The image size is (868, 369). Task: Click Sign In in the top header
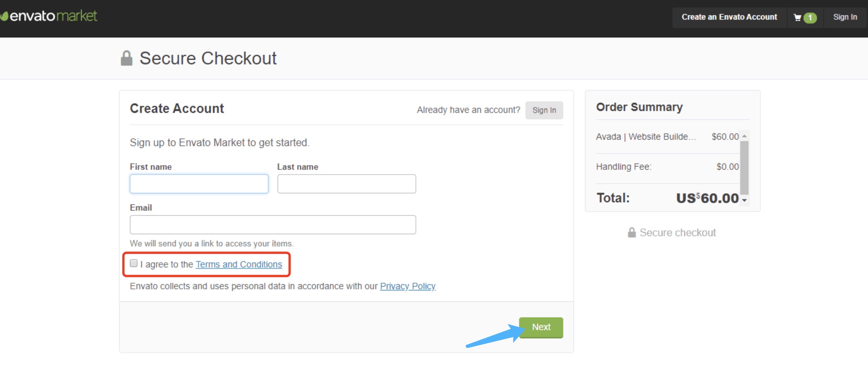845,17
